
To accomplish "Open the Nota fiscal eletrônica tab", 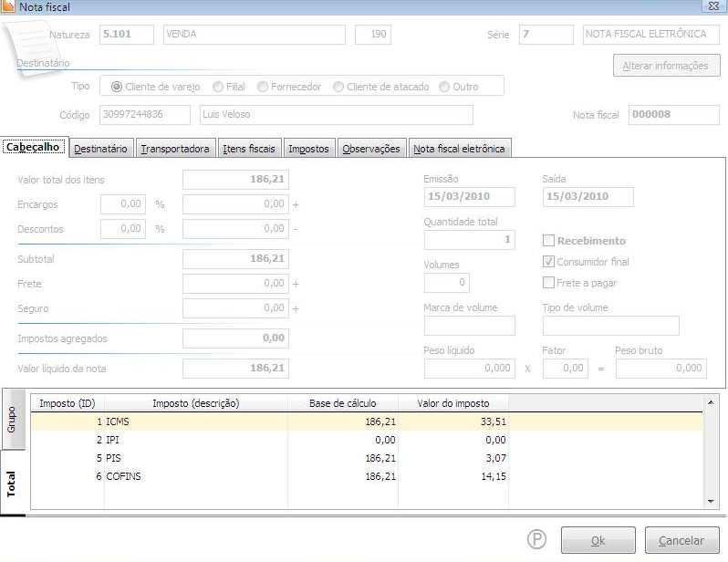I will click(x=460, y=149).
